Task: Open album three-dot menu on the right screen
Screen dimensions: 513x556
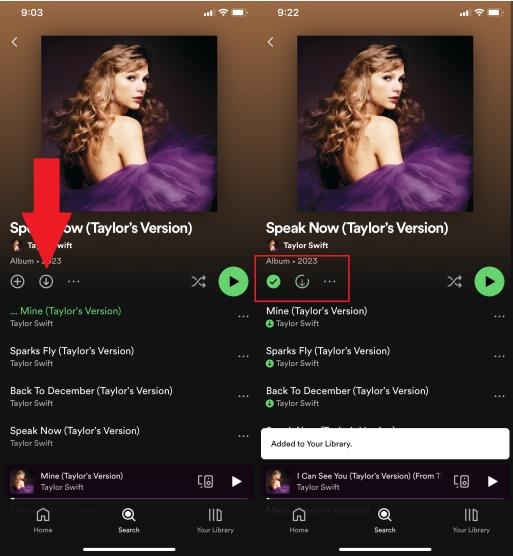Action: pyautogui.click(x=330, y=282)
